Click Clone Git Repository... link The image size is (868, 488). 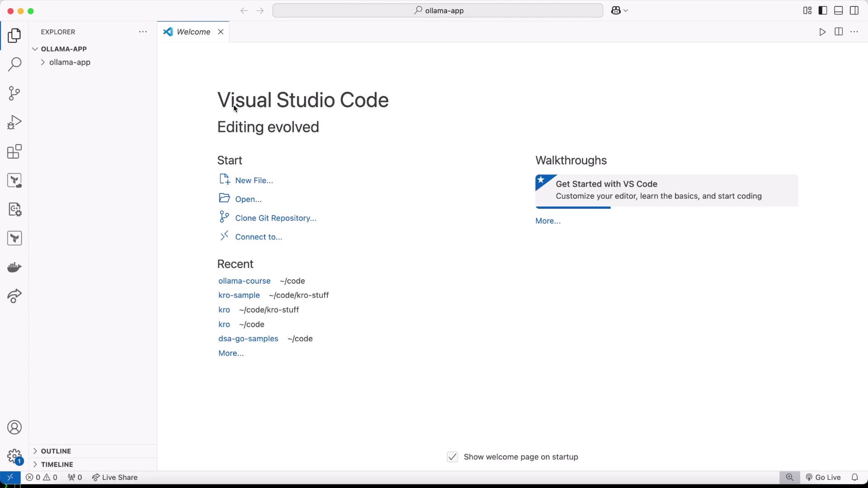click(276, 218)
